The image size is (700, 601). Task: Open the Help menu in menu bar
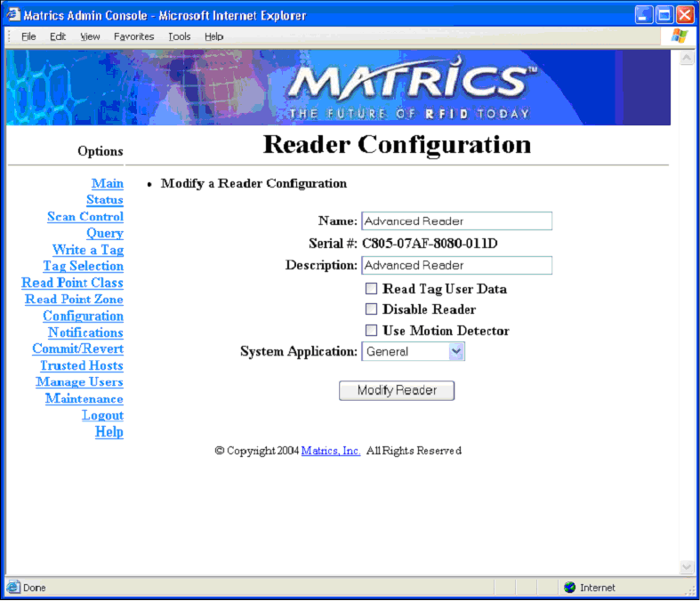coord(213,36)
